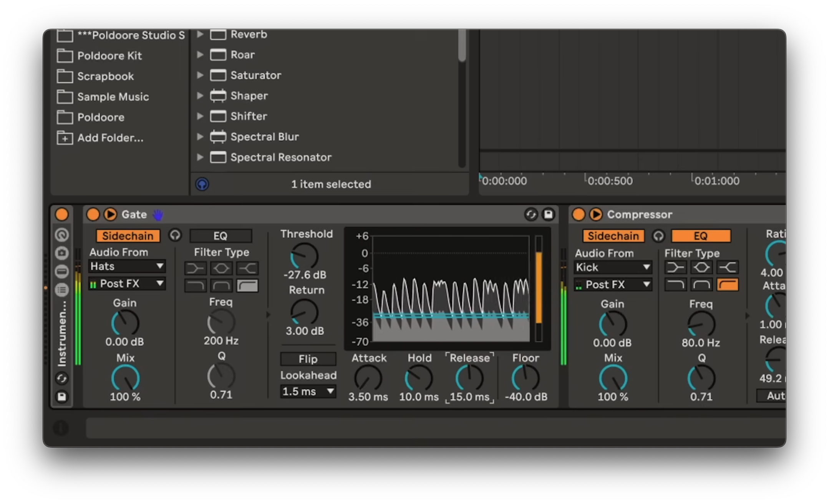The height and width of the screenshot is (504, 829).
Task: Select low shelf filter in Gate EQ
Action: pyautogui.click(x=196, y=268)
